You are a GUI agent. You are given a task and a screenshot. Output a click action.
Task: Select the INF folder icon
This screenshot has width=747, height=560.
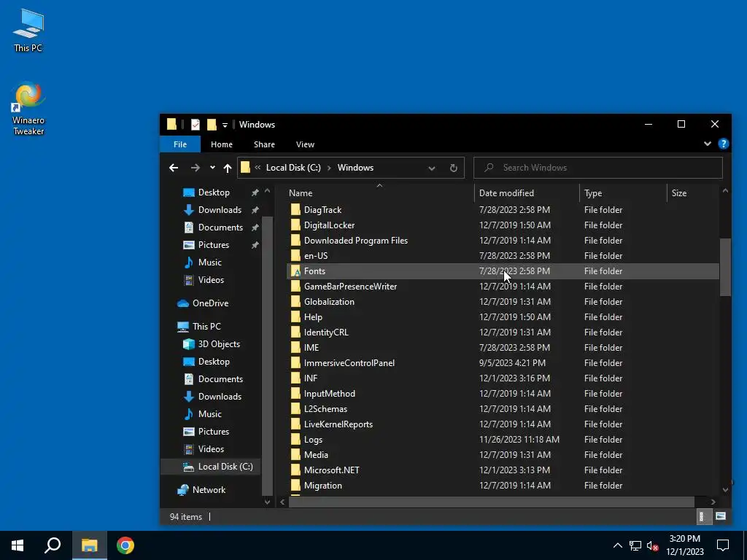tap(295, 378)
